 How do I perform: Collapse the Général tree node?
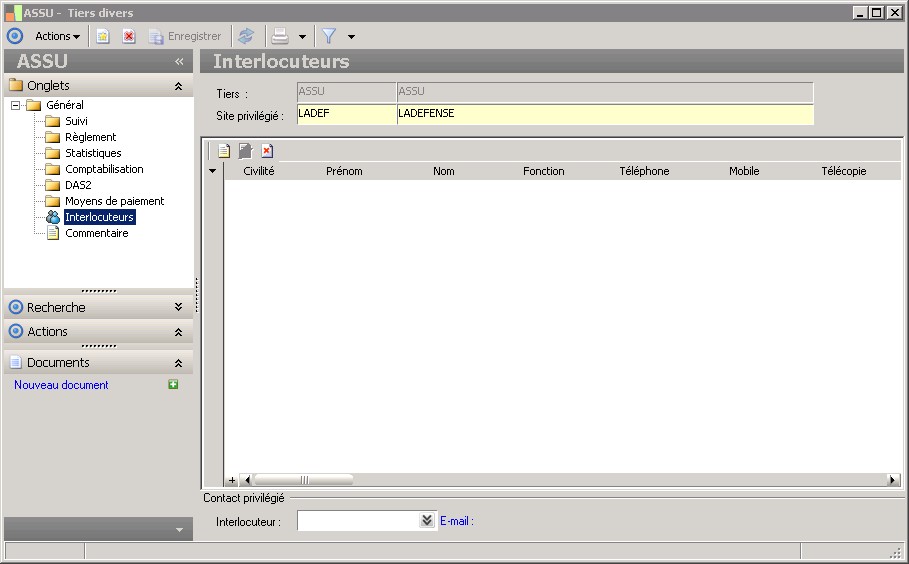tap(16, 105)
